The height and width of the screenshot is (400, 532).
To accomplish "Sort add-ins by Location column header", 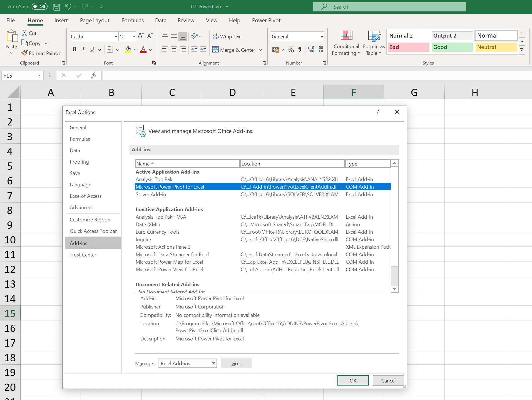I will [292, 164].
